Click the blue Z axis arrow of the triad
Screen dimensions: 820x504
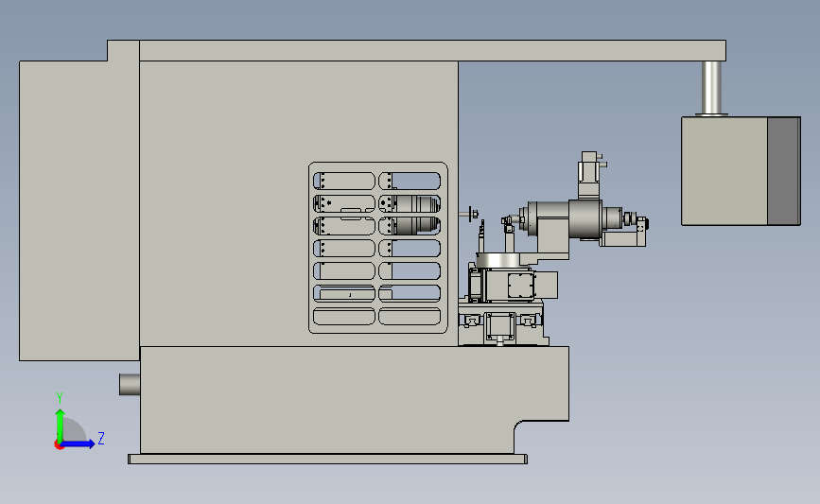78,444
